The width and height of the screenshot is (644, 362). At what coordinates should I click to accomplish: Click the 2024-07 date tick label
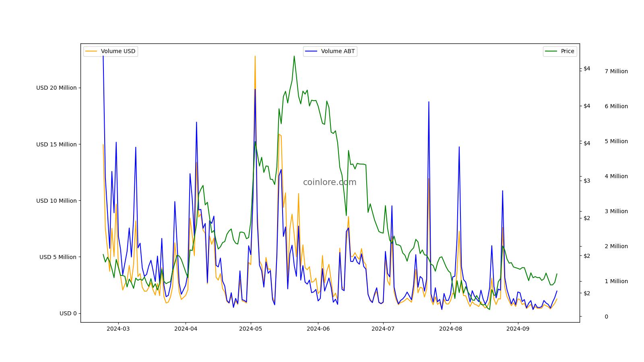tap(383, 328)
